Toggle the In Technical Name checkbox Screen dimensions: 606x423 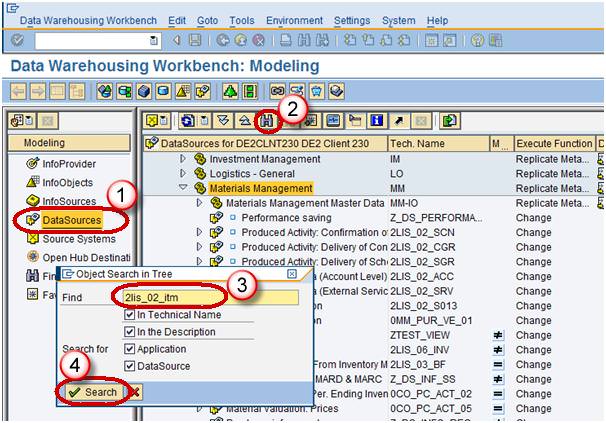(131, 315)
